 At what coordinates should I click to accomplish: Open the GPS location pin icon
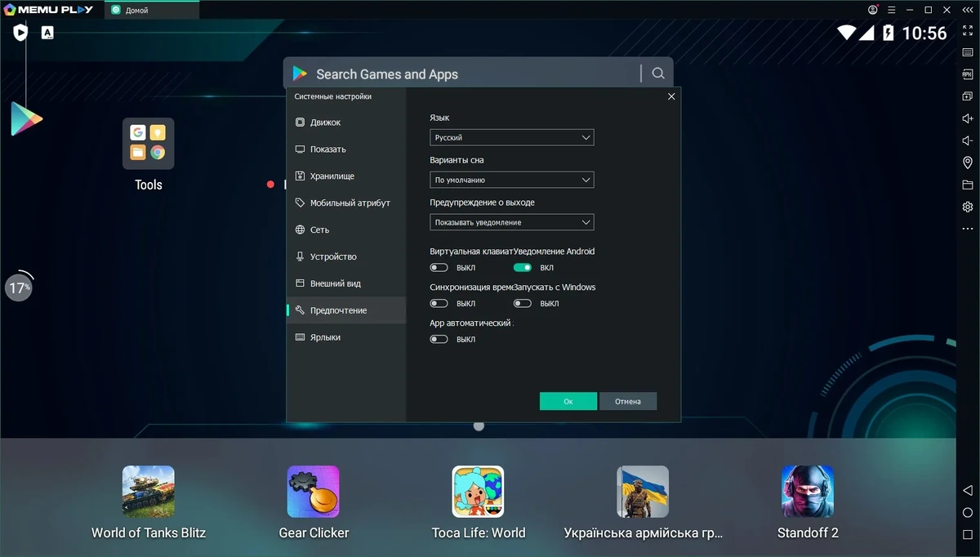click(968, 163)
